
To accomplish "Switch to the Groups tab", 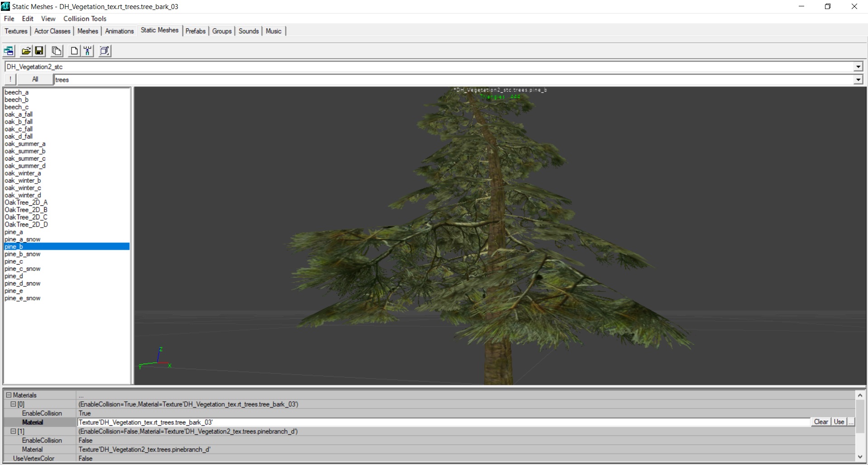I will click(x=222, y=31).
